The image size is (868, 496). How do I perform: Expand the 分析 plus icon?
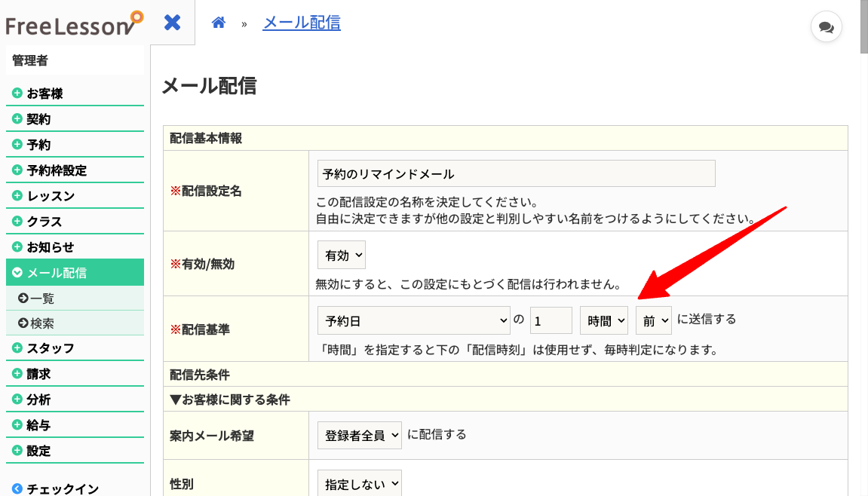pos(17,399)
